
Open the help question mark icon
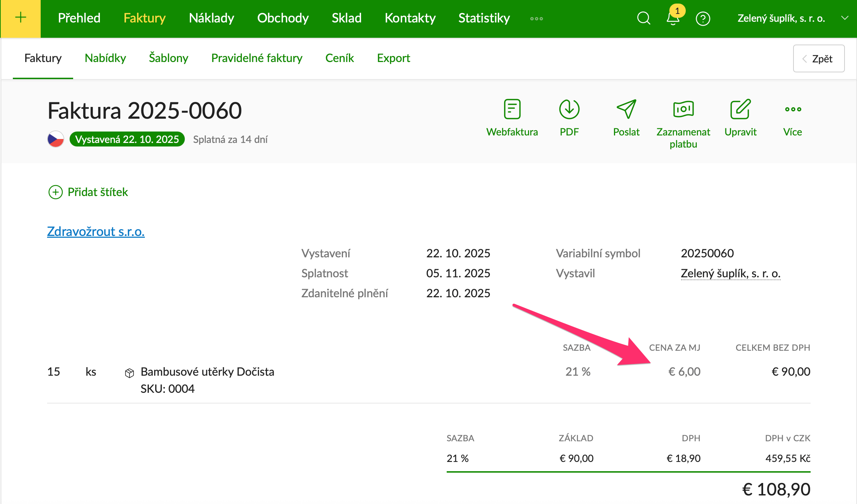tap(703, 19)
